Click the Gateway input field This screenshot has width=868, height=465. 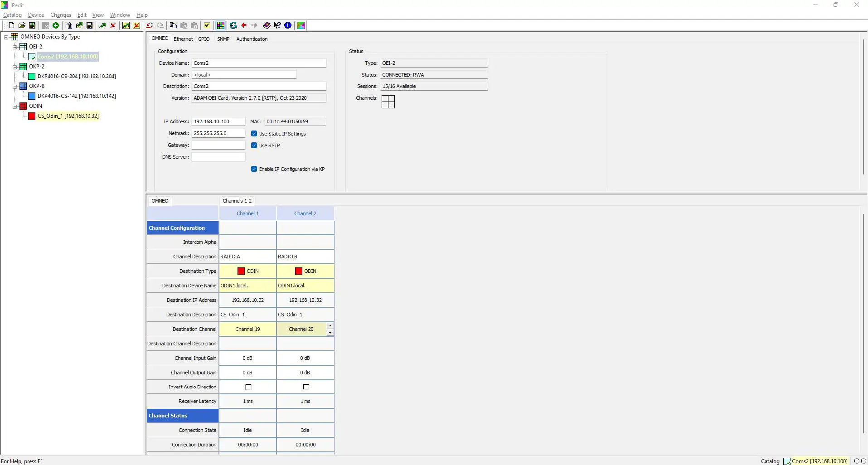click(x=218, y=145)
